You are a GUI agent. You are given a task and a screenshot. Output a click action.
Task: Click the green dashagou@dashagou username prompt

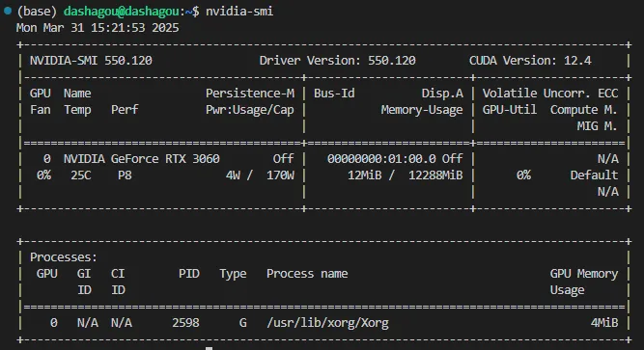tap(121, 12)
